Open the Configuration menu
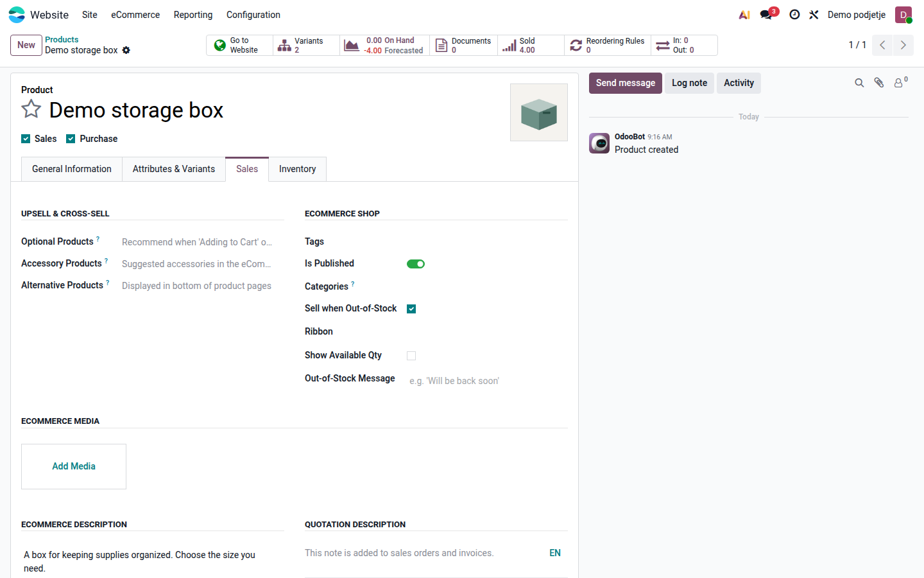This screenshot has width=924, height=578. point(253,15)
